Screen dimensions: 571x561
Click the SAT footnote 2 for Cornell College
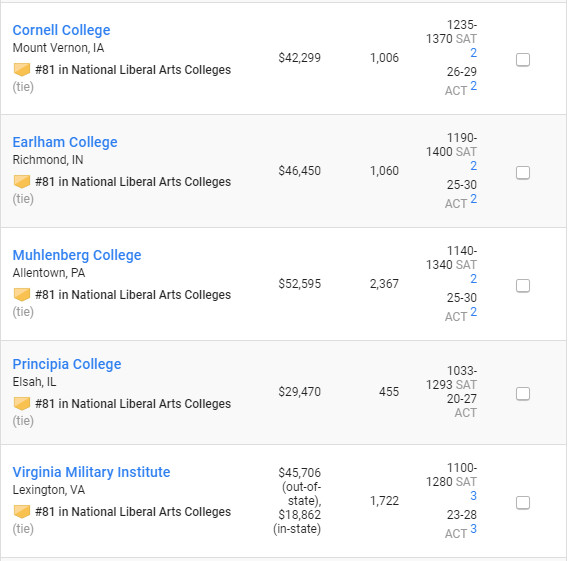coord(473,53)
